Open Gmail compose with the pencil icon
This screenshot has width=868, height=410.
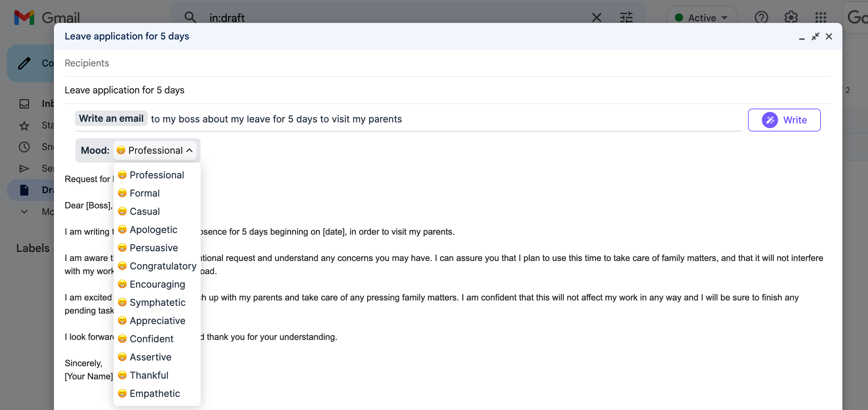pos(24,63)
